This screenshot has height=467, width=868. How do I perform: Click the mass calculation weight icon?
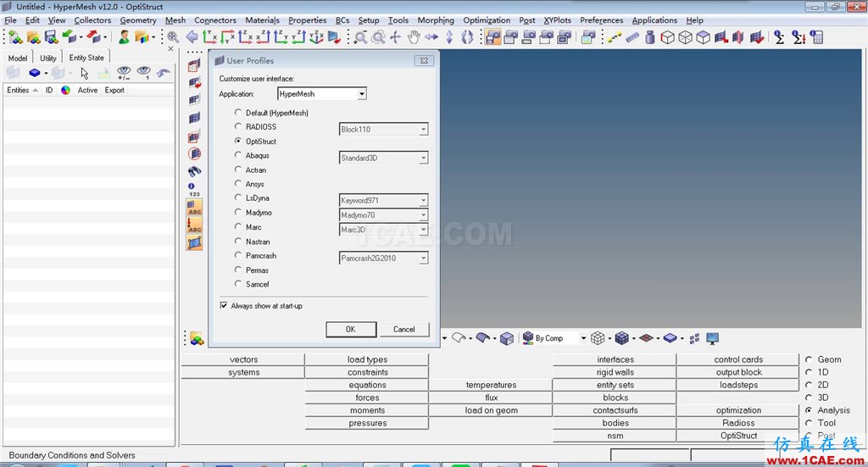point(650,37)
